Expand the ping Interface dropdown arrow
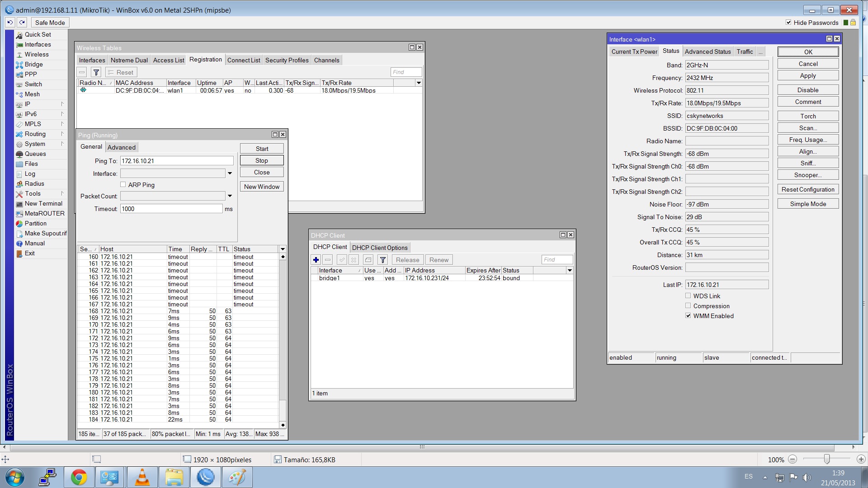 (x=230, y=174)
